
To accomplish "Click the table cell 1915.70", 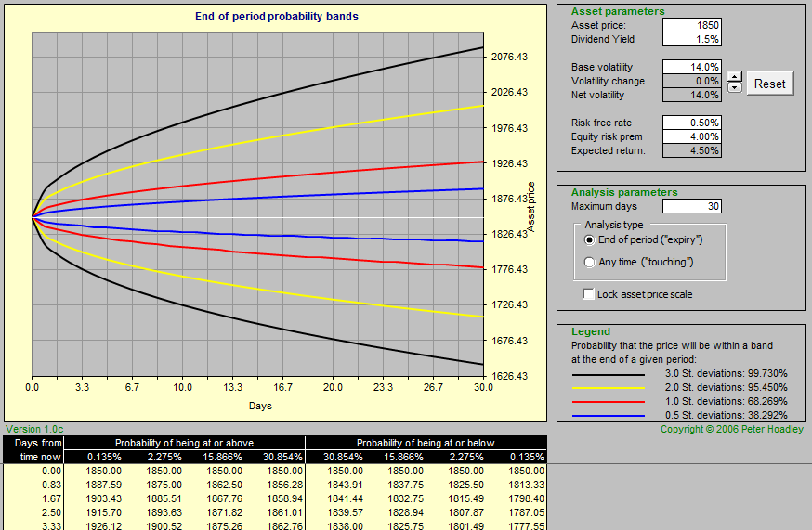I will (x=103, y=513).
